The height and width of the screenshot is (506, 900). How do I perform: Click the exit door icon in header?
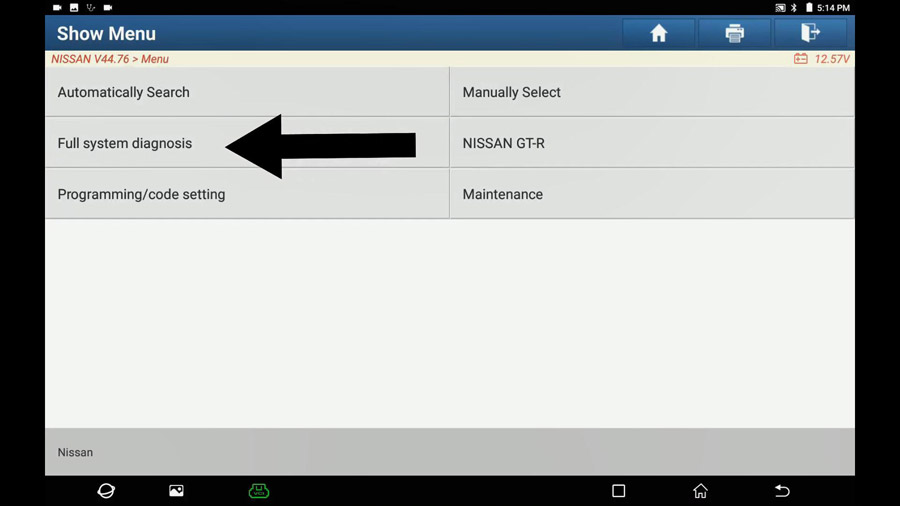[810, 33]
